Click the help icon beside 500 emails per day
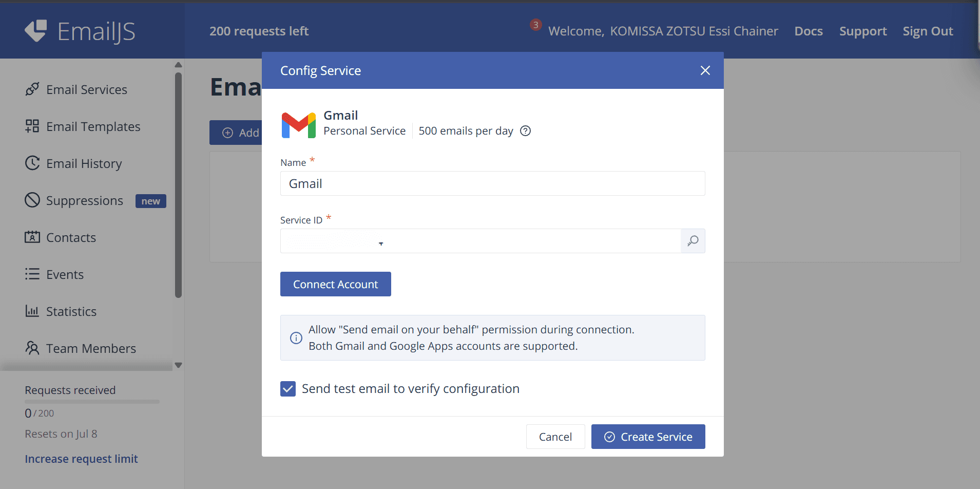Viewport: 980px width, 489px height. point(525,131)
